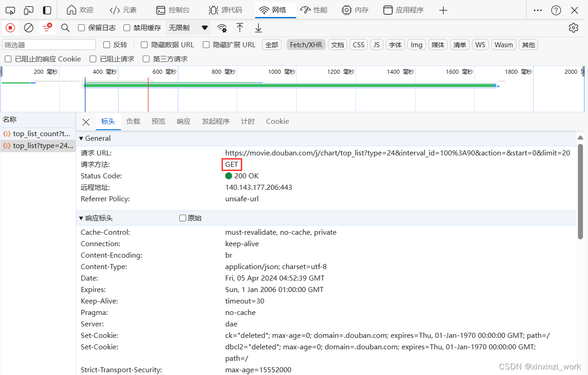588x375 pixels.
Task: Open network settings gear icon
Action: point(573,28)
